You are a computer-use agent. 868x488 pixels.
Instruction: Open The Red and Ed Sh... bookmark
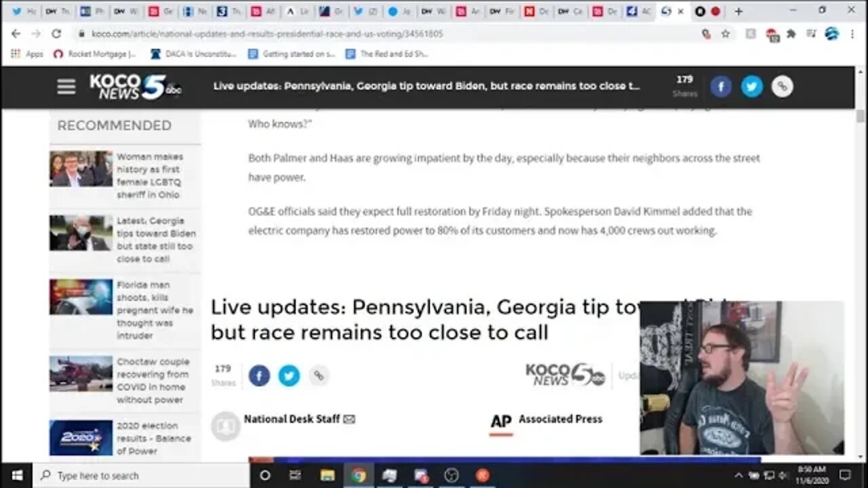387,54
